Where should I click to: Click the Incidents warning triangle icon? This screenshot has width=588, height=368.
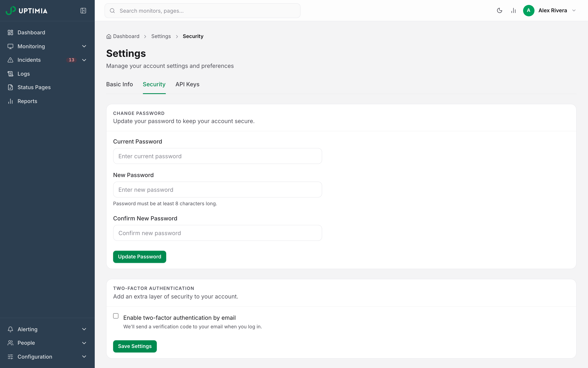tap(10, 60)
